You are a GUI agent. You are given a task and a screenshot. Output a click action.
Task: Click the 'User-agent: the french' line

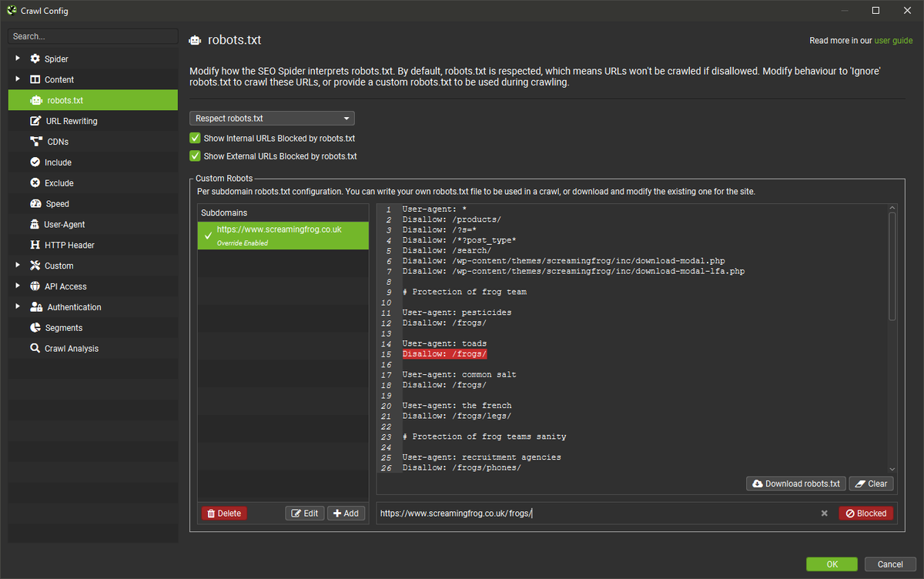click(x=457, y=406)
